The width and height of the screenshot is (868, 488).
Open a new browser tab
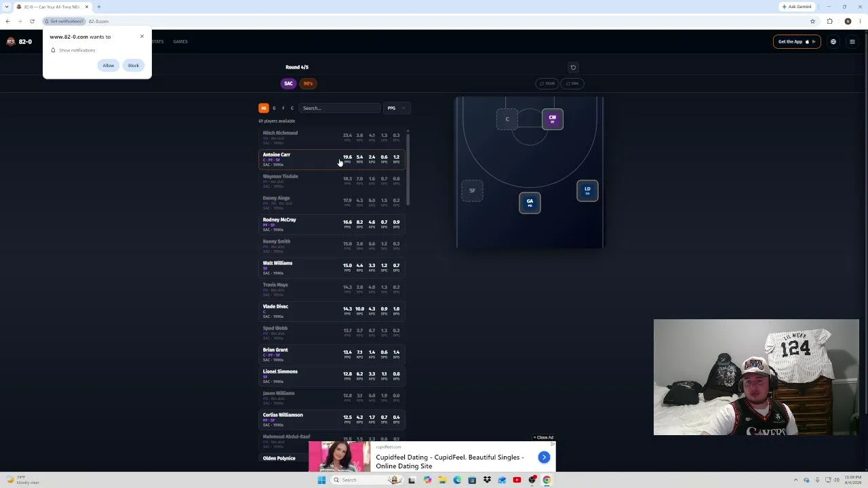tap(98, 7)
